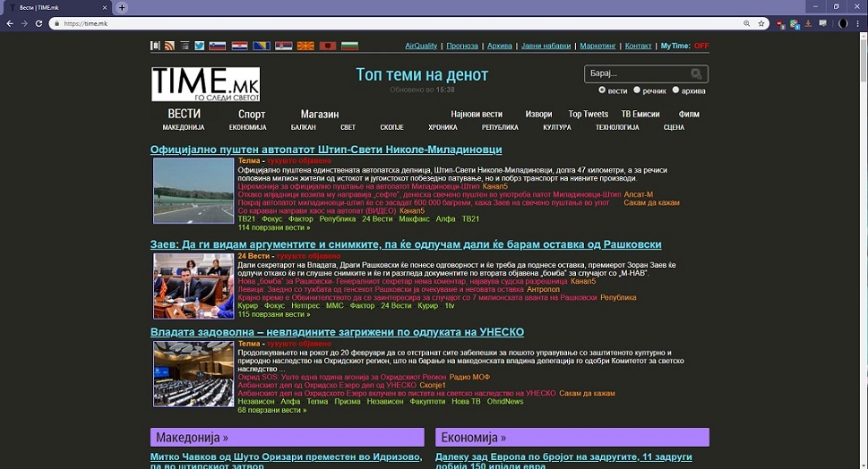Select the СВЕТ category
This screenshot has height=469, width=868.
(348, 127)
